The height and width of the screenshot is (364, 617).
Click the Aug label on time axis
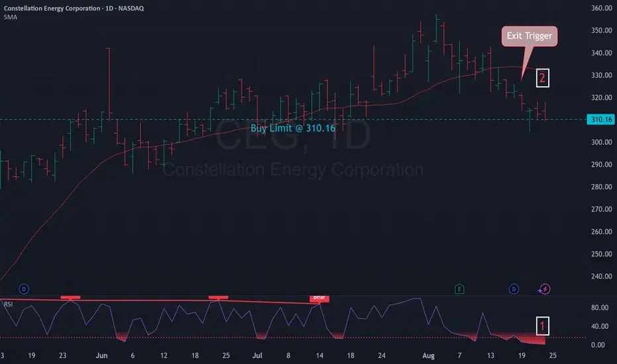pos(428,356)
